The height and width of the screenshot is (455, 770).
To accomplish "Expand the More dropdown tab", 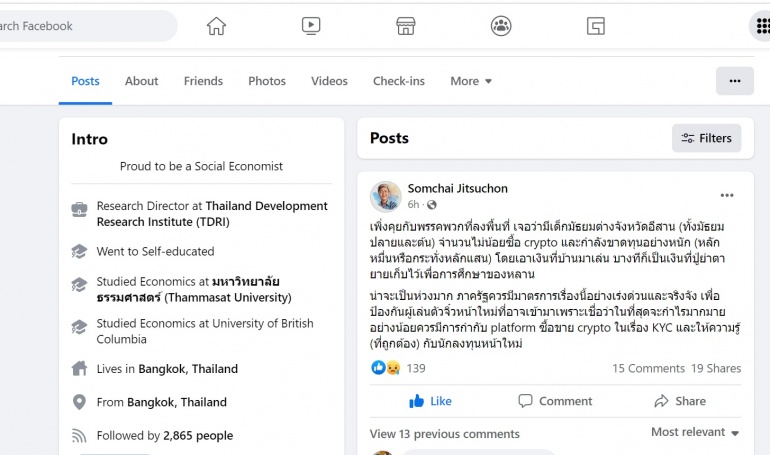I will click(x=471, y=81).
